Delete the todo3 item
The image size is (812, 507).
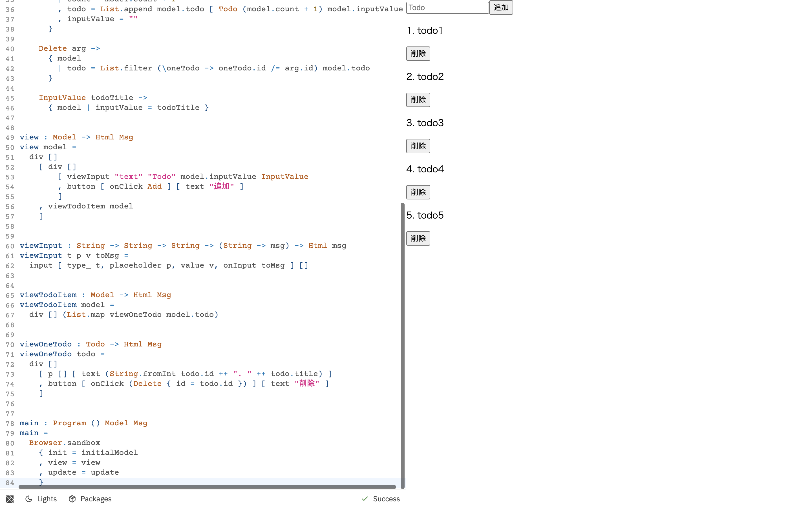click(x=418, y=146)
